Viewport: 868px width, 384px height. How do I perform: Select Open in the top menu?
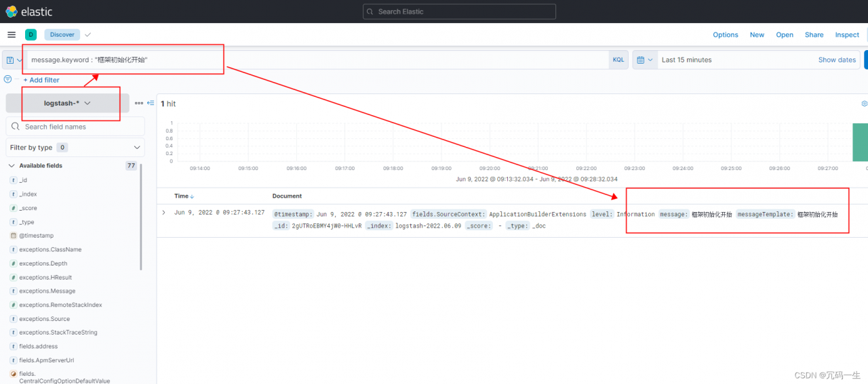point(785,35)
